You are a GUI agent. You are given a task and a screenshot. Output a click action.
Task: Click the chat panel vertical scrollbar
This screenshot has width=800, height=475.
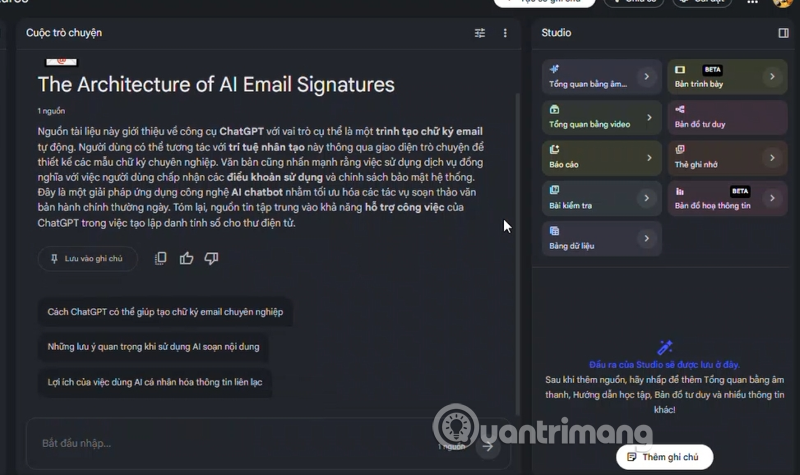pos(517,254)
